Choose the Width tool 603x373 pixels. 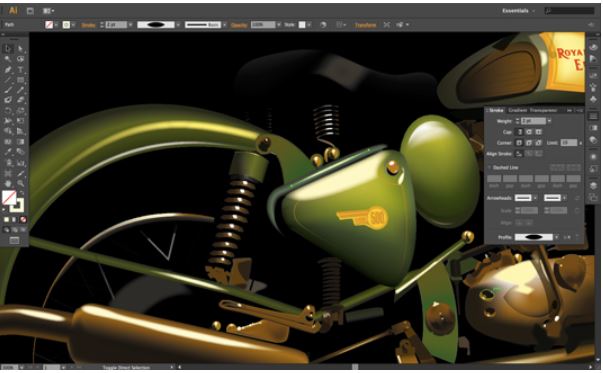click(7, 121)
